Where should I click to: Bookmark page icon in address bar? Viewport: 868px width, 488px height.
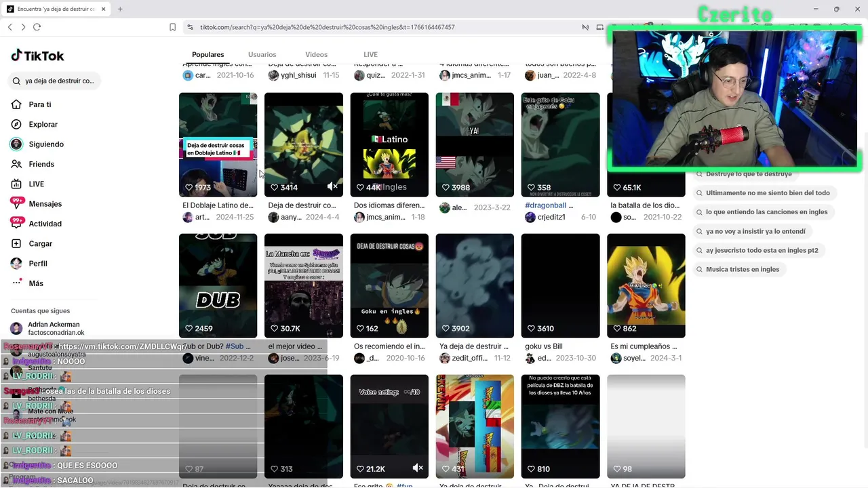tap(172, 27)
